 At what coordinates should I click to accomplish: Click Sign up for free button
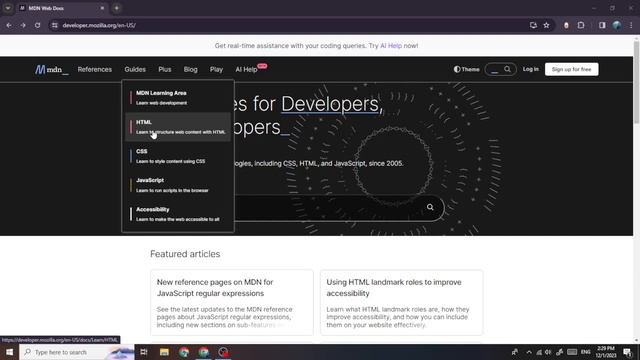coord(571,69)
